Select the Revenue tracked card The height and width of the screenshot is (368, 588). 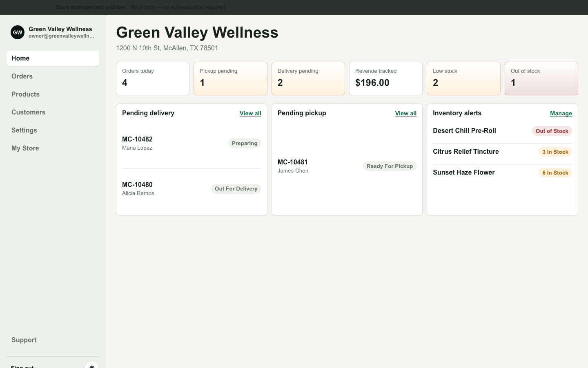(x=386, y=79)
